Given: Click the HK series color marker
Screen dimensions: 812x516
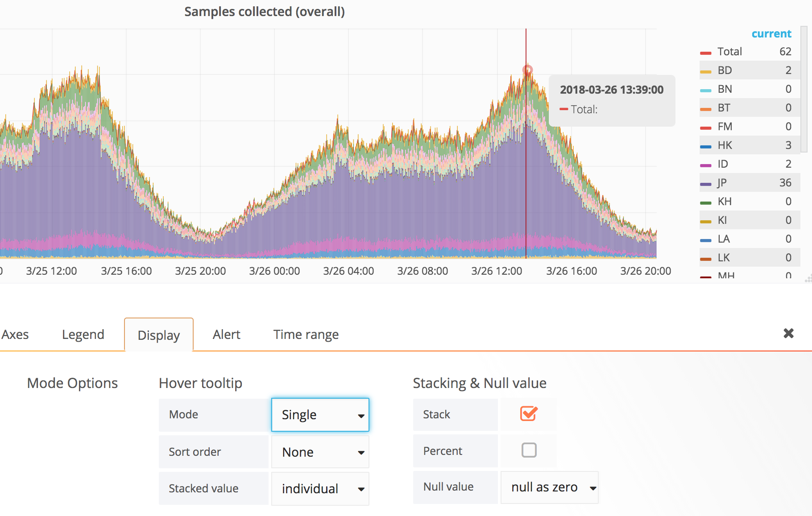Looking at the screenshot, I should pos(707,145).
